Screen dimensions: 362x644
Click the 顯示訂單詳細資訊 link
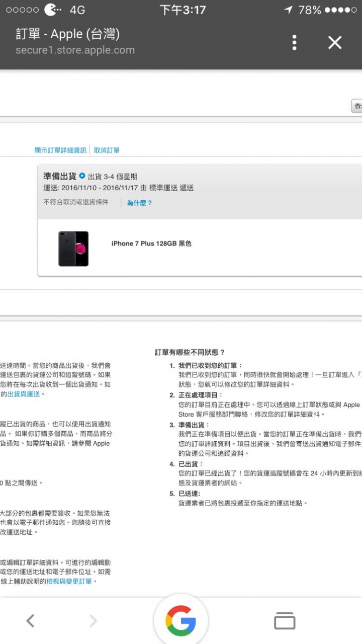click(60, 150)
